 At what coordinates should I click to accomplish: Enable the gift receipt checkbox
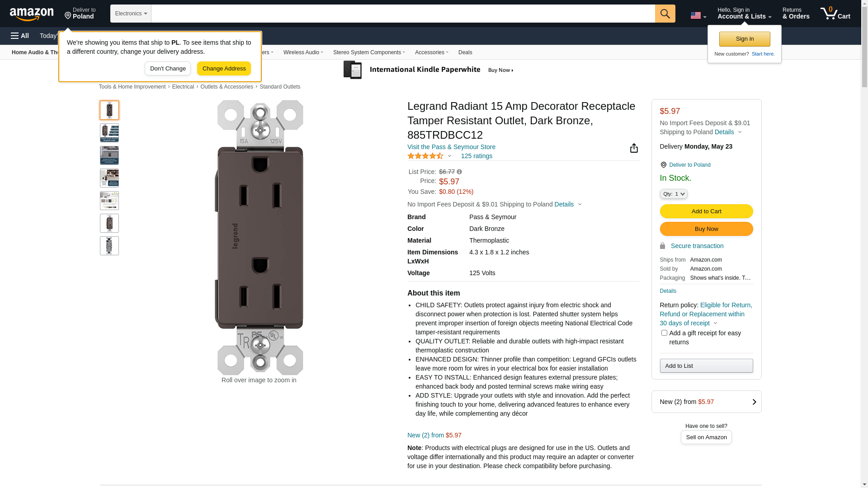coord(664,333)
